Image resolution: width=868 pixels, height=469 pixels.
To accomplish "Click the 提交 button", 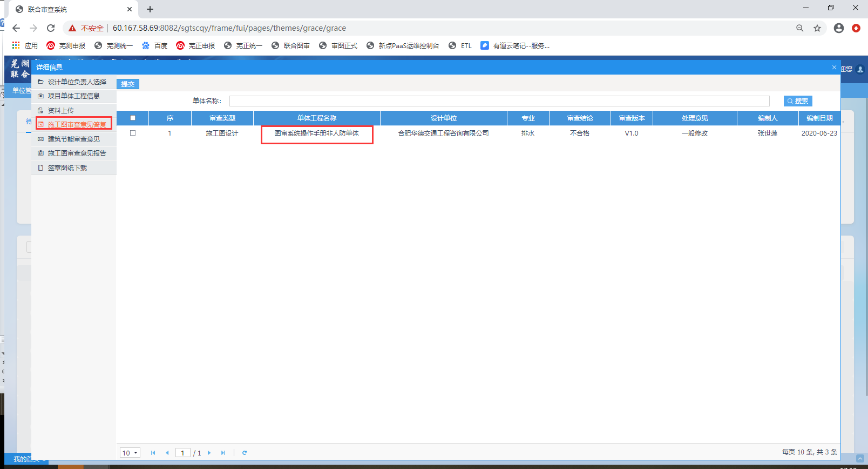I will pos(128,84).
